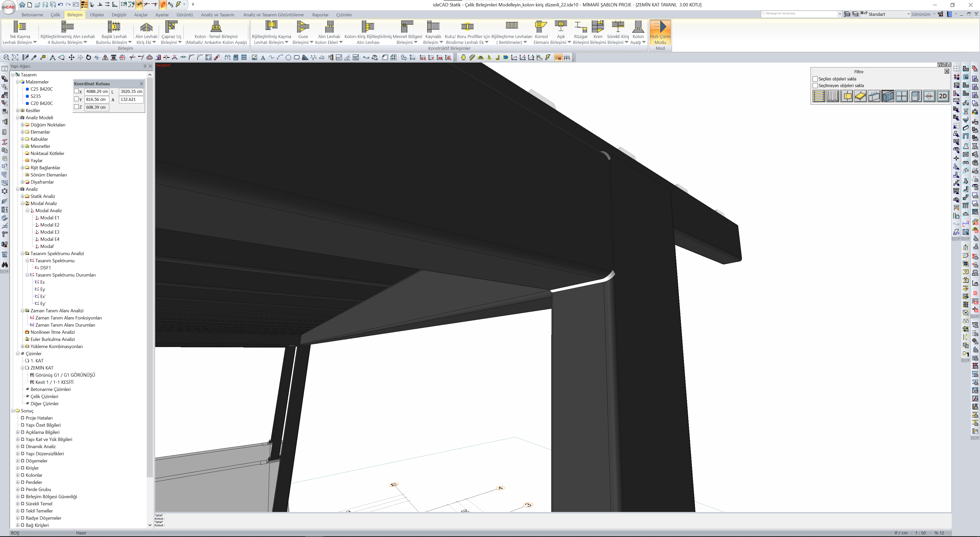Open the Raporlar menu tab
Image resolution: width=980 pixels, height=537 pixels.
pos(320,15)
